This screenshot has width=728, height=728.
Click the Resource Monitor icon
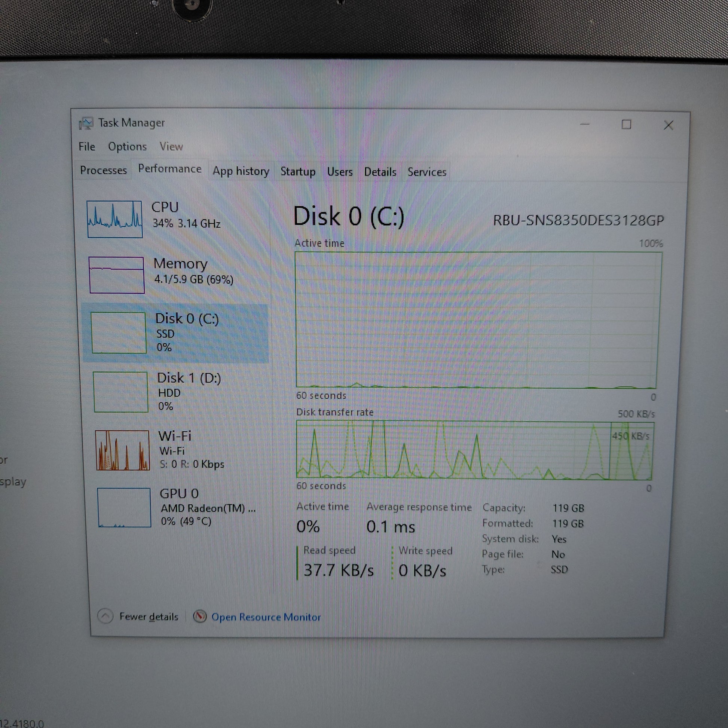tap(200, 617)
